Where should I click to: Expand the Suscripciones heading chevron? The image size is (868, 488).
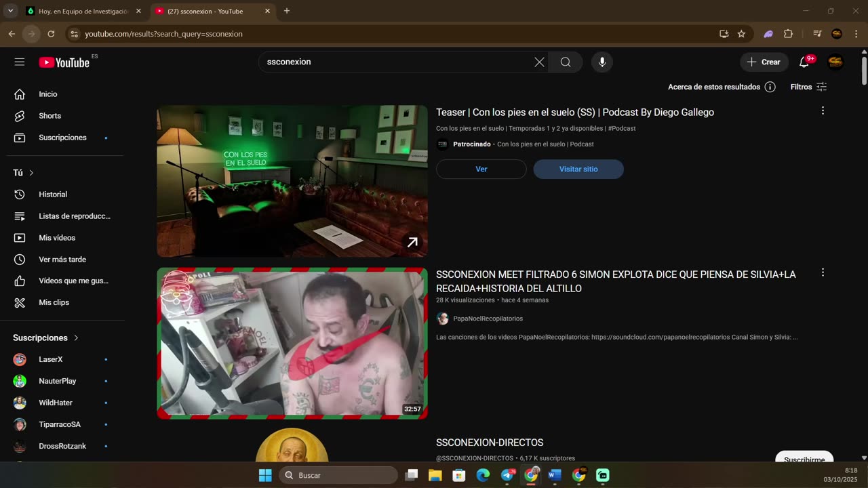click(76, 338)
